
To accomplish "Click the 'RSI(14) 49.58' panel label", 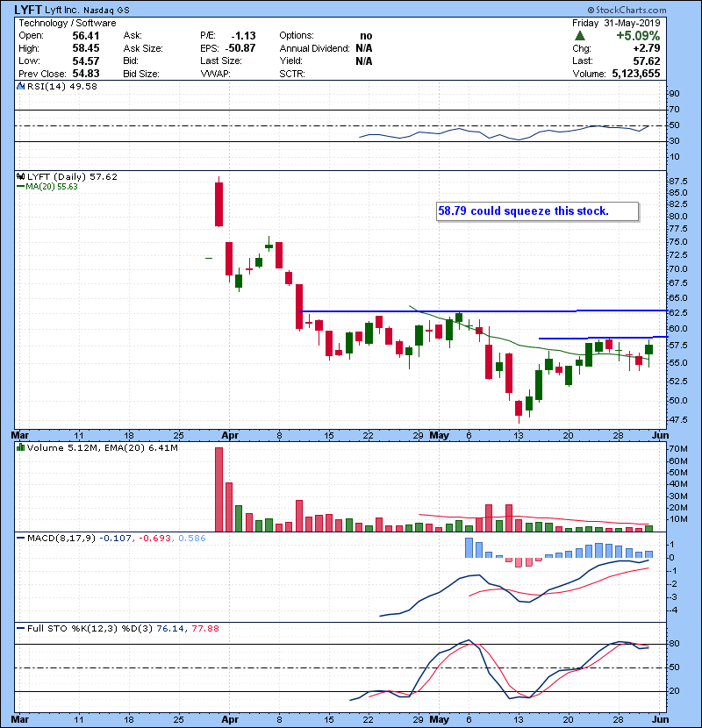I will click(x=62, y=86).
